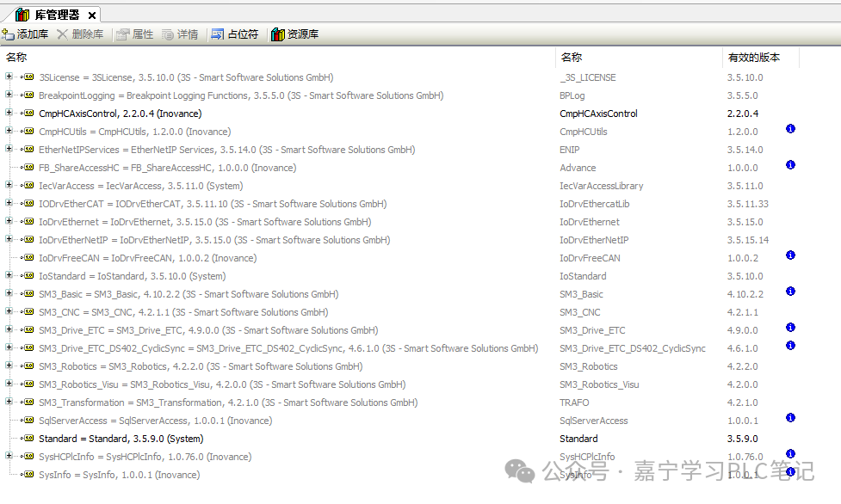Screen dimensions: 841x504
Task: Close the 库管理器 tab
Action: pos(92,15)
